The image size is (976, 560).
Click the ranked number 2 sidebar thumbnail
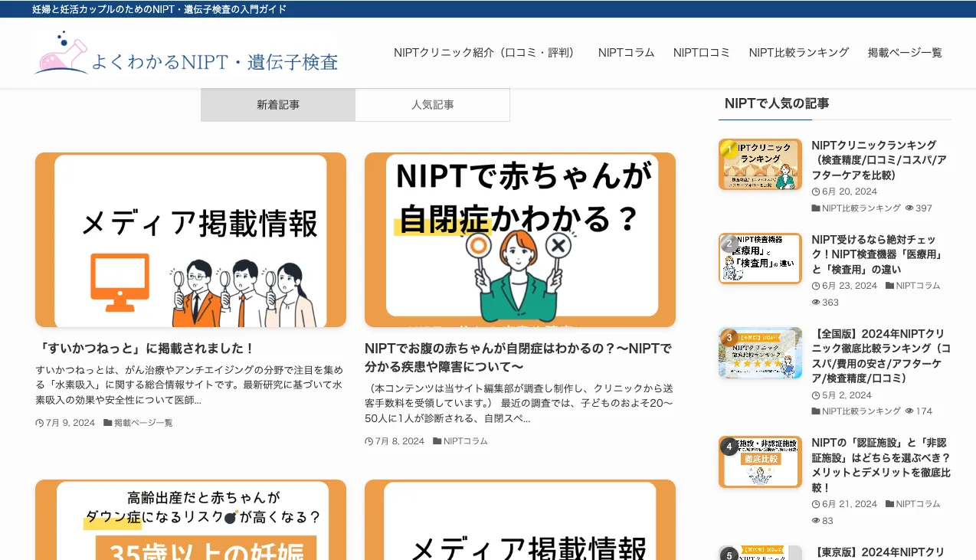(x=759, y=258)
